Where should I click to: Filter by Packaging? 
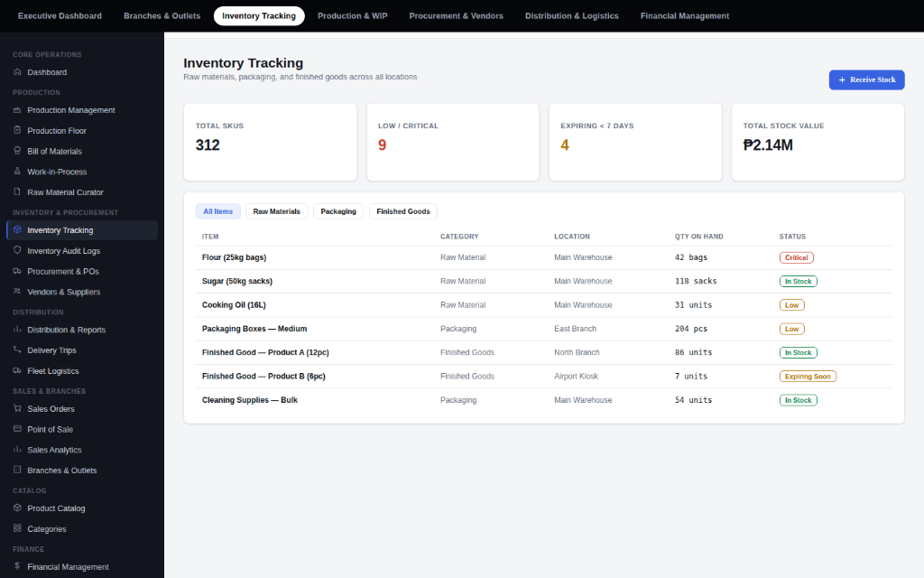pyautogui.click(x=338, y=211)
